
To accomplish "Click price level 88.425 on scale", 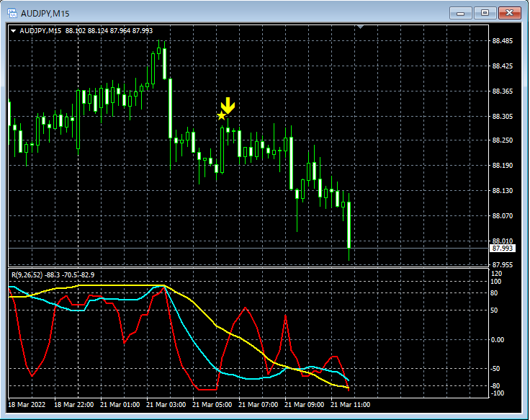I will [503, 66].
